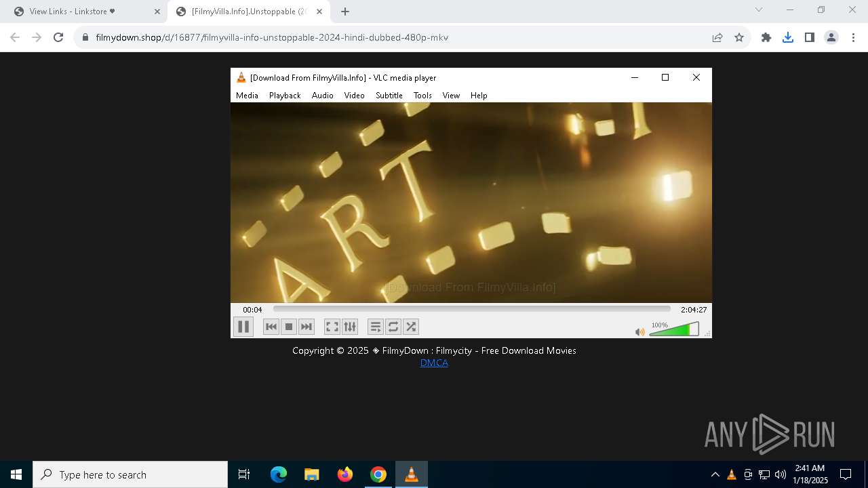
Task: Click the VLC seek progress bar
Action: coord(472,309)
